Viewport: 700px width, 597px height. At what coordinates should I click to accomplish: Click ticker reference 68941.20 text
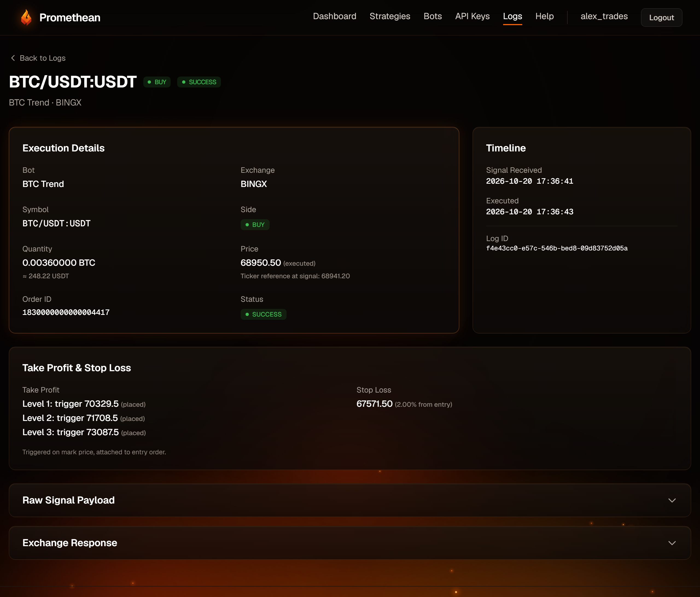pyautogui.click(x=295, y=276)
